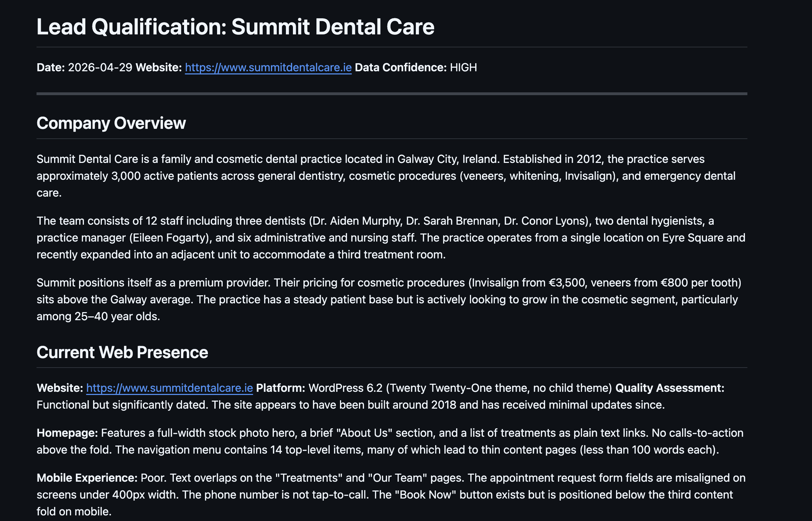This screenshot has height=521, width=812.
Task: Click the thick horizontal divider below the Date line
Action: pyautogui.click(x=392, y=94)
